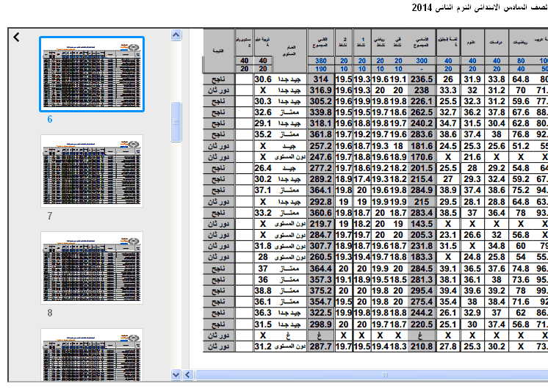This screenshot has width=548, height=392.
Task: Click the thumbnail panel vertical scrollbar handle
Action: pos(176,122)
